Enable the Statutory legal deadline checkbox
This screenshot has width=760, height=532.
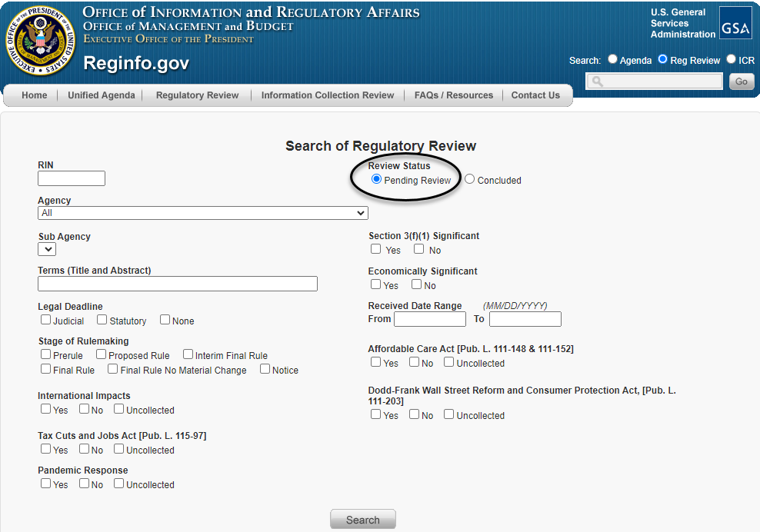click(102, 320)
